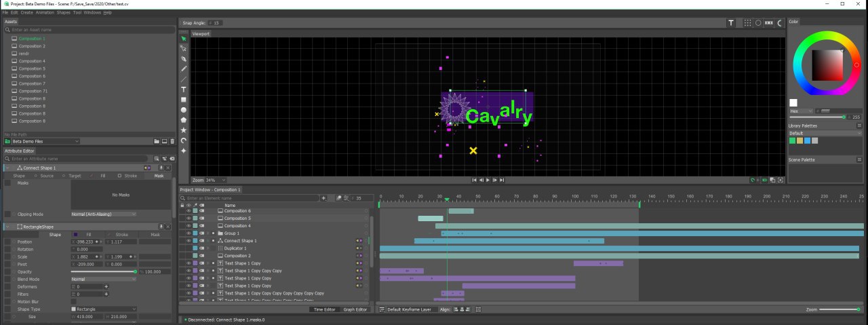
Task: Select the arrow Select tool
Action: [x=183, y=39]
